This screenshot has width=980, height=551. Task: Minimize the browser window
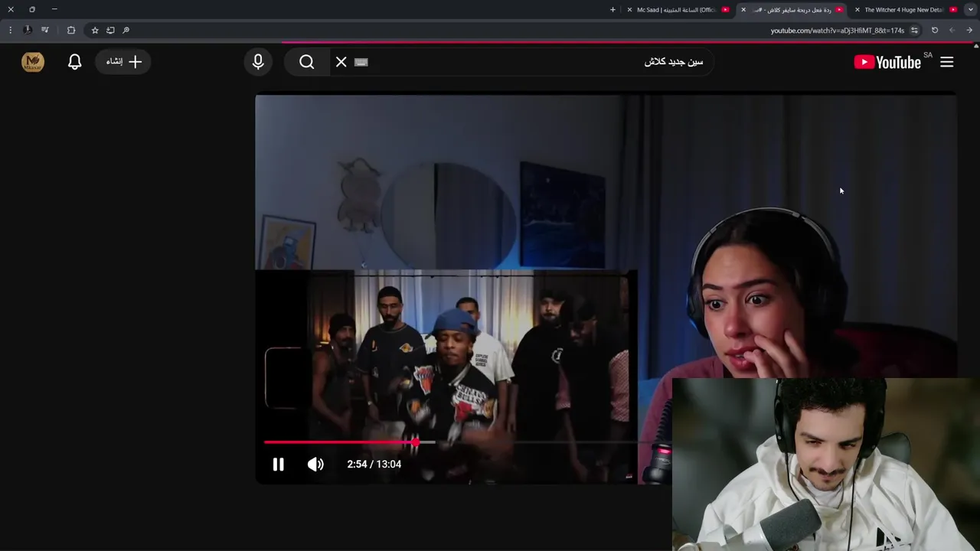[x=54, y=9]
